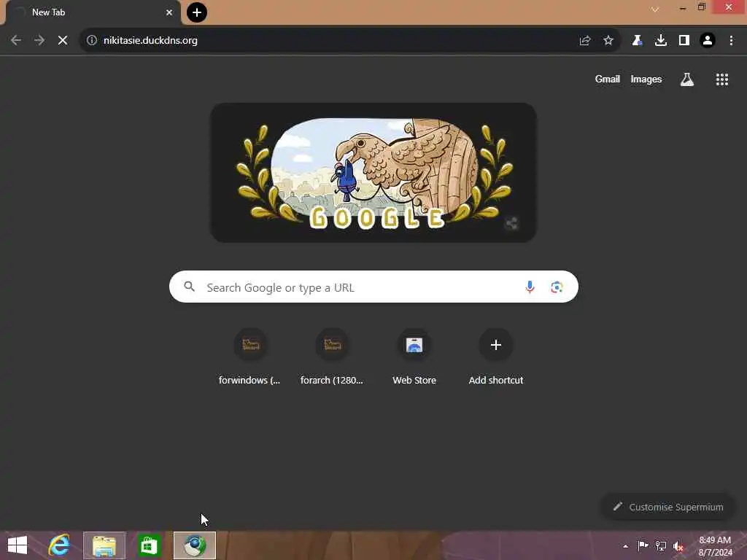Open the Web Store shortcut
Viewport: 747px width, 560px height.
[x=414, y=357]
